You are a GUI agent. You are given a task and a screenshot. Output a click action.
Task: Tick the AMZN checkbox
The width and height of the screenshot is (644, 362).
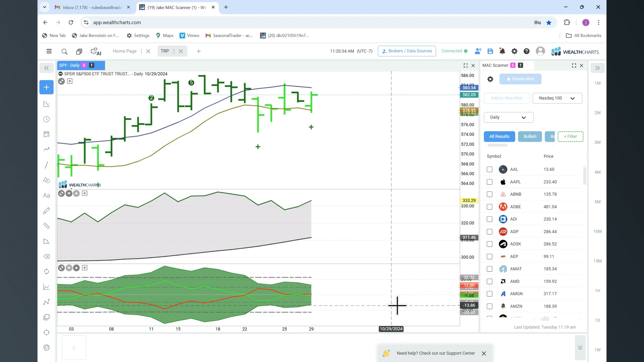pyautogui.click(x=490, y=306)
